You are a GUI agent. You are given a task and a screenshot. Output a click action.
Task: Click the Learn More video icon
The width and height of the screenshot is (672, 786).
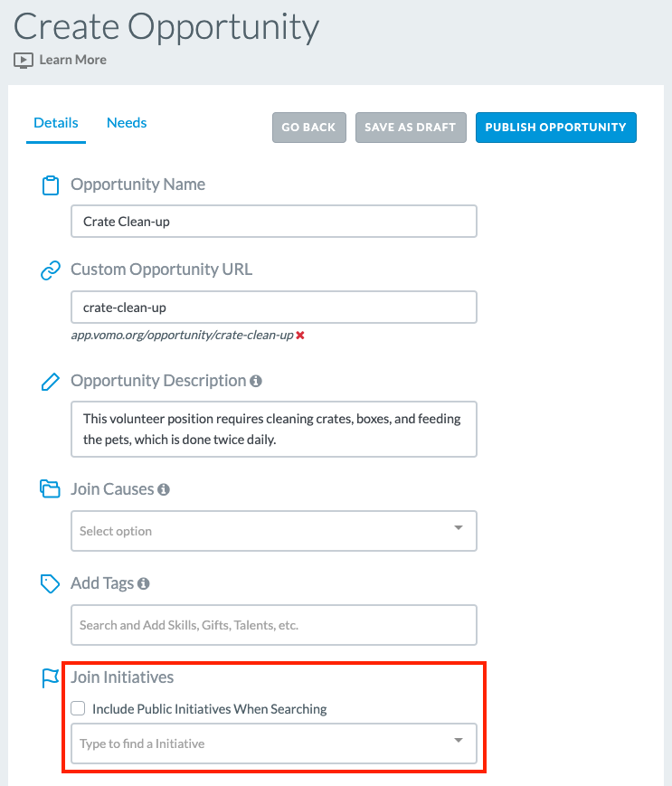point(23,61)
